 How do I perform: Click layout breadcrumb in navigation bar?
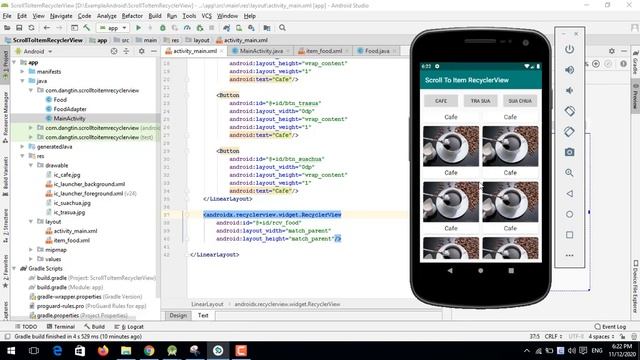point(197,40)
